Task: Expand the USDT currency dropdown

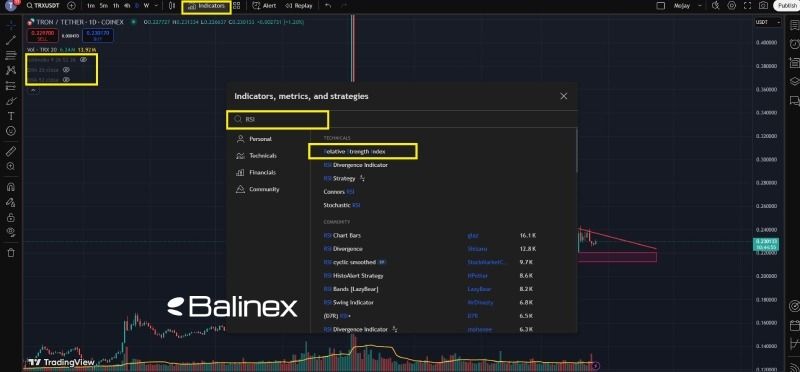Action: click(768, 22)
